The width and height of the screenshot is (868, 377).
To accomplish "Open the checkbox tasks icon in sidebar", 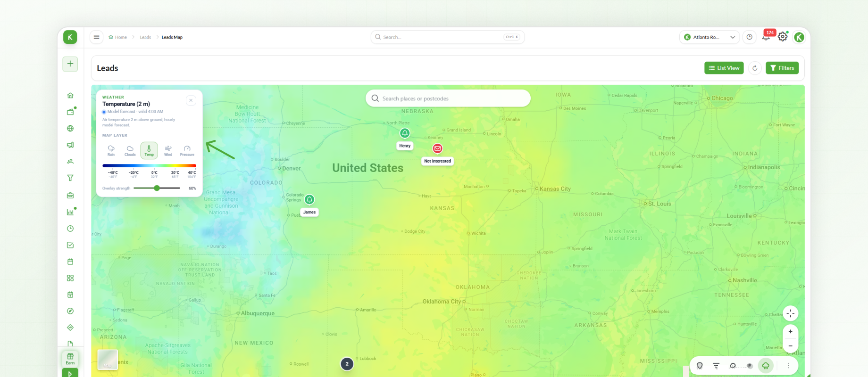I will [70, 245].
